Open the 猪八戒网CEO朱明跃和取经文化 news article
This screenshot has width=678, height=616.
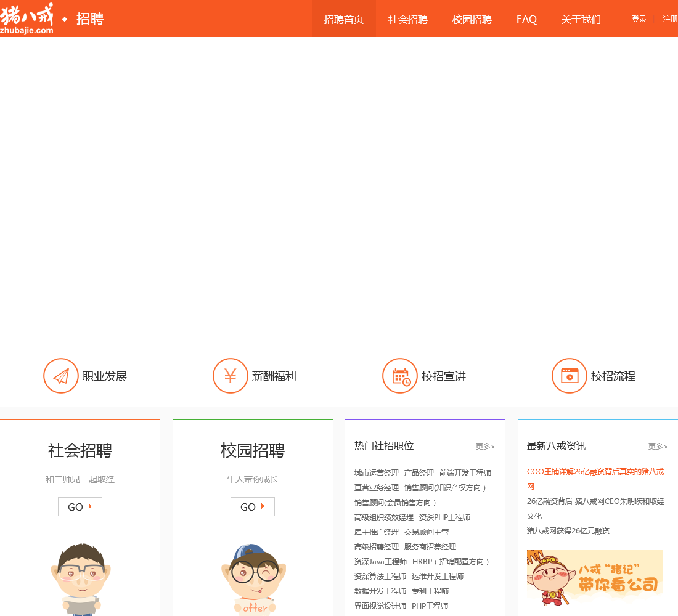(595, 508)
